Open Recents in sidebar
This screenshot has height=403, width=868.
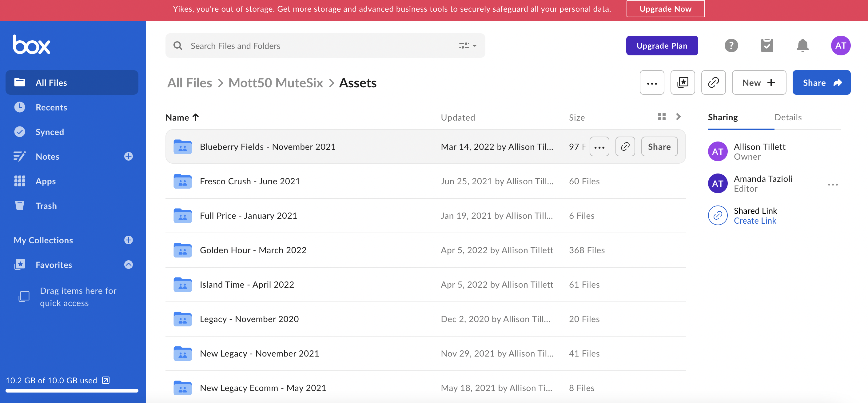72,107
